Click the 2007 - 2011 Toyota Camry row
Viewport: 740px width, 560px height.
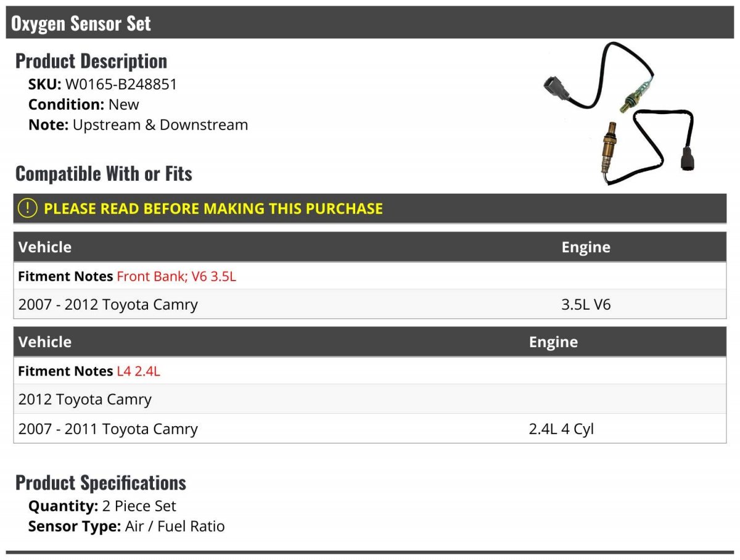[x=370, y=429]
